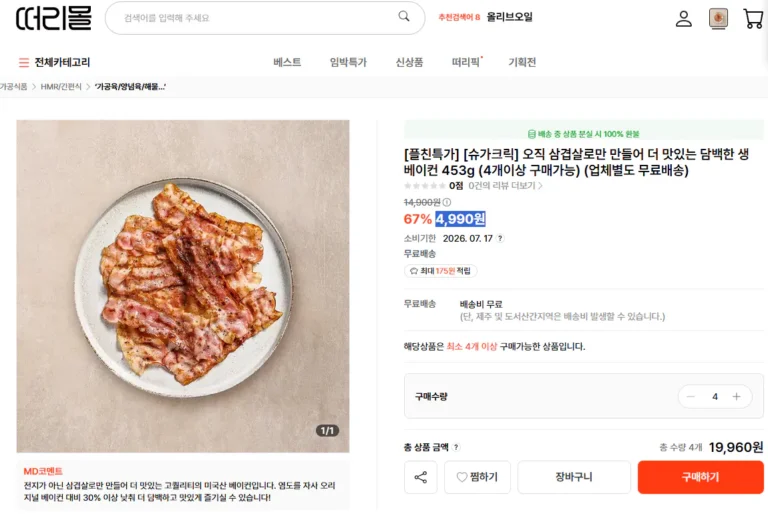768x516 pixels.
Task: Add to wishlist with 찜하기 button
Action: point(477,477)
